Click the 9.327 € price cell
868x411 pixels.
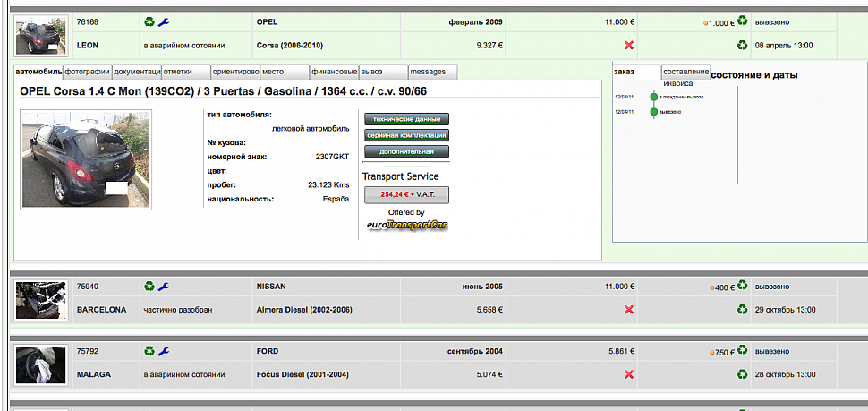coord(453,46)
